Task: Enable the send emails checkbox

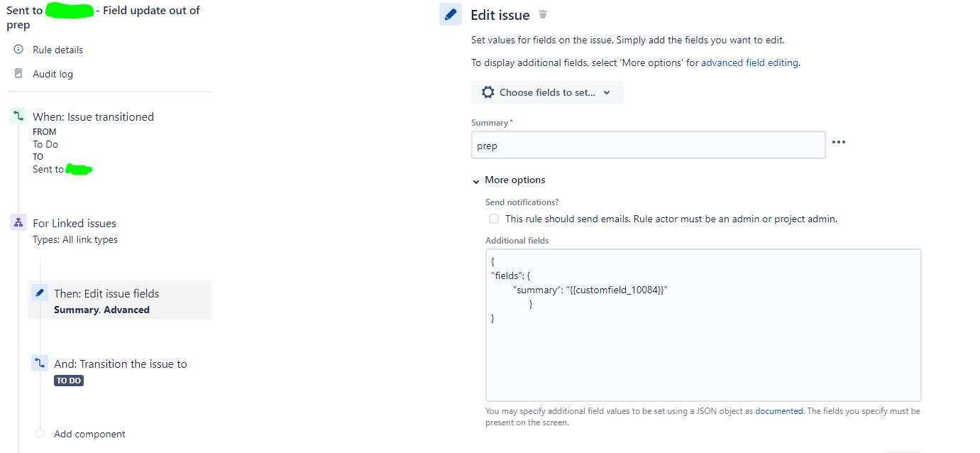Action: (493, 219)
